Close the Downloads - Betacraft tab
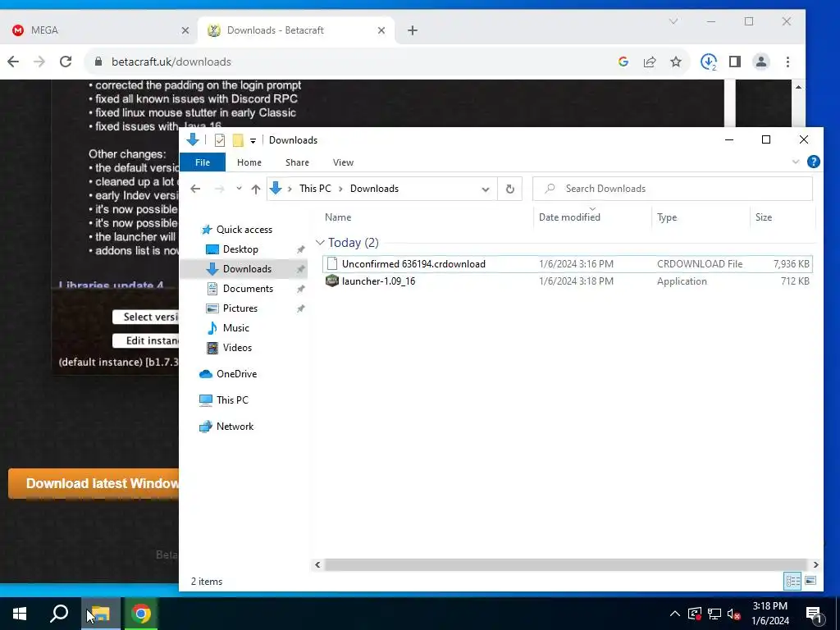 [x=381, y=30]
